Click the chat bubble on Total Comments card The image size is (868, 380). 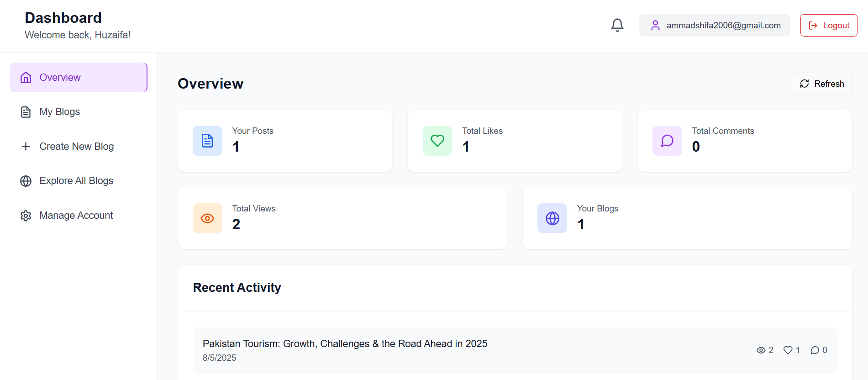(667, 141)
